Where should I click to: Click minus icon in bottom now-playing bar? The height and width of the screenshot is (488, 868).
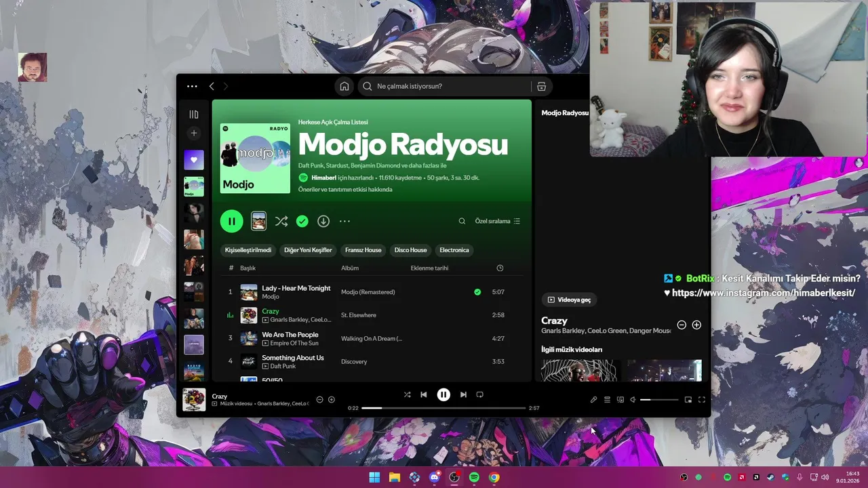pyautogui.click(x=320, y=400)
